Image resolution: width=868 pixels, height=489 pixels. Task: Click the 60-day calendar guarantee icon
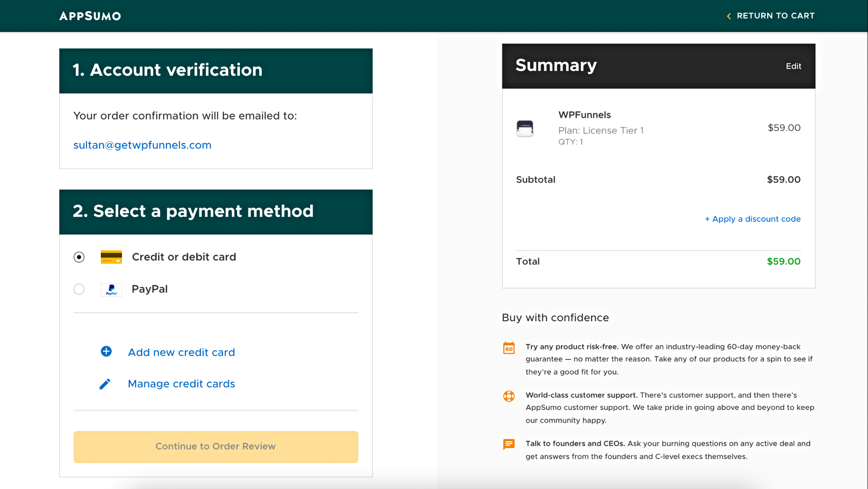[509, 348]
